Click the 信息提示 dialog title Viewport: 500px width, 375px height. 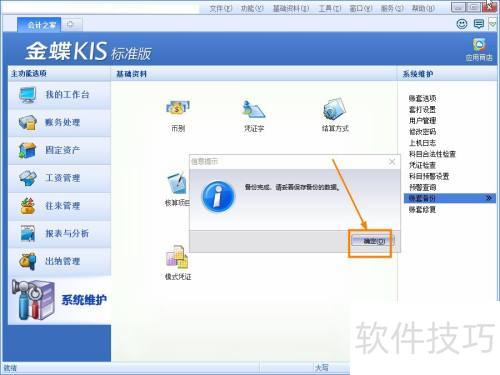pos(204,162)
